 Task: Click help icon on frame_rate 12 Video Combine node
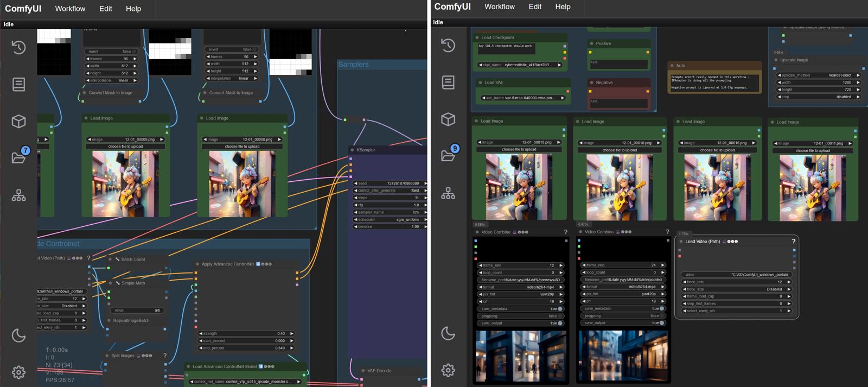tap(566, 232)
